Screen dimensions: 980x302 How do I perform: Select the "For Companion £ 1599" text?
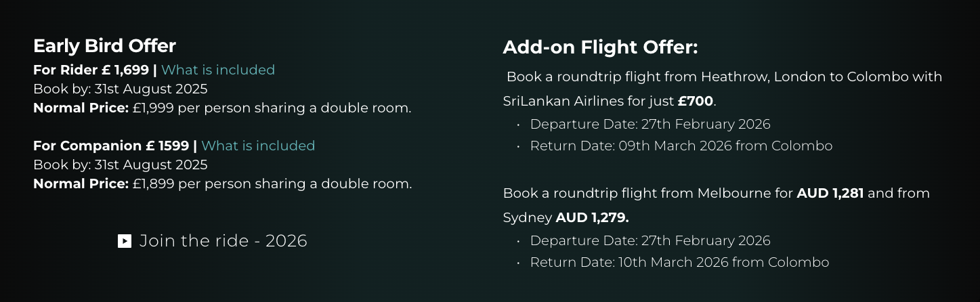(111, 146)
